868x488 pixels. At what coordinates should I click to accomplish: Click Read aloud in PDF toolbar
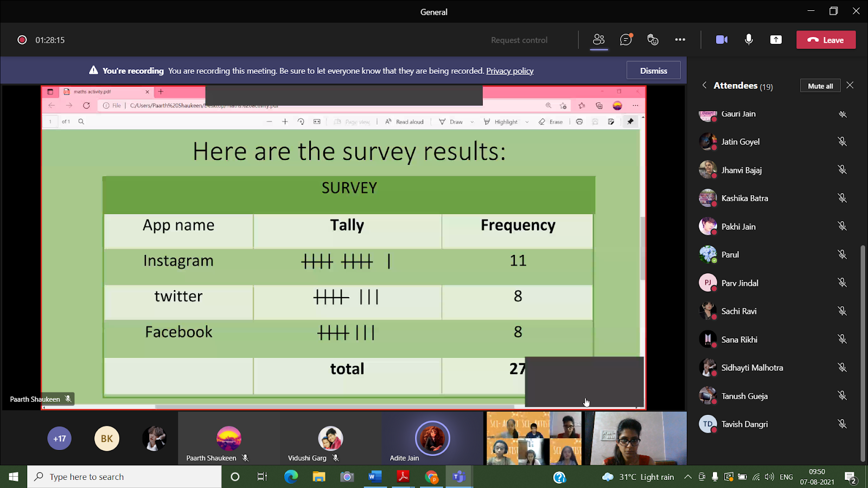pyautogui.click(x=405, y=121)
